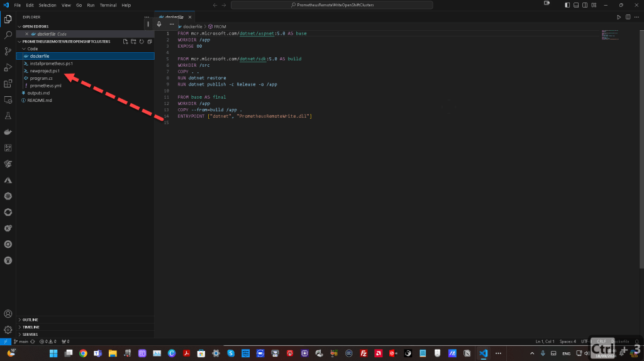Click New Folder icon in explorer header
The width and height of the screenshot is (644, 361).
coord(133,42)
